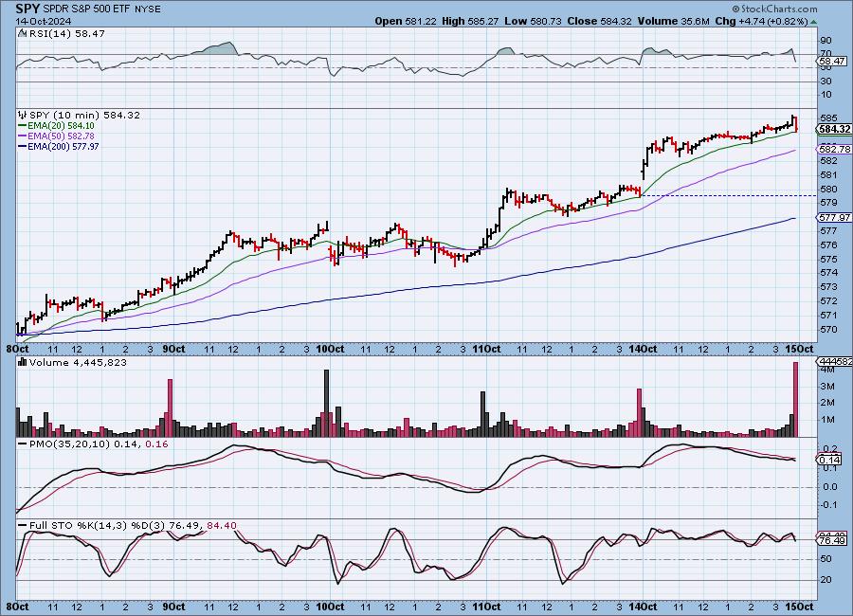Screen dimensions: 853x616
Task: Click the RSI(14) indicator icon
Action: click(x=23, y=33)
